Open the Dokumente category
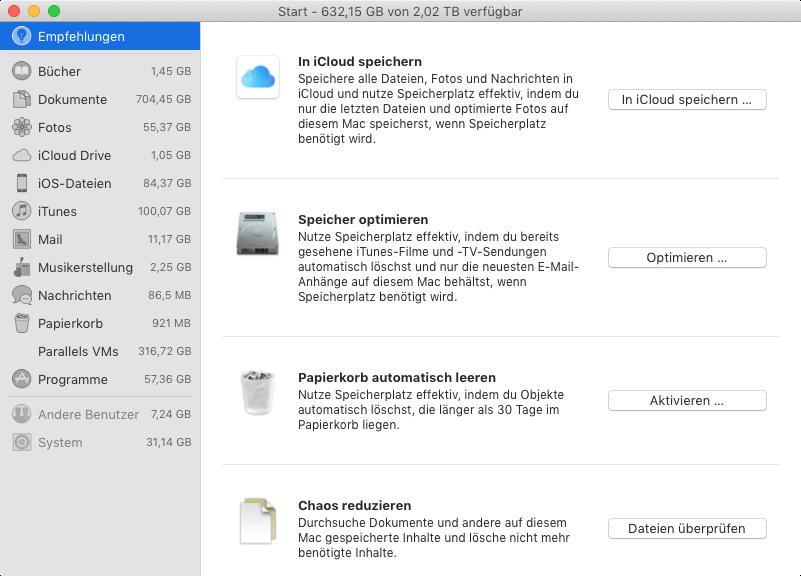The width and height of the screenshot is (801, 576). (x=100, y=99)
